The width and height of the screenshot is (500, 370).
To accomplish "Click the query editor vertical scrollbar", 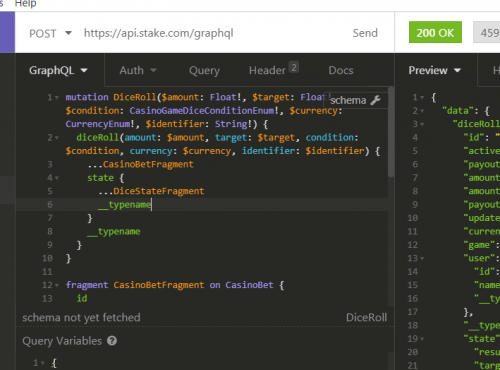I will pos(391,132).
